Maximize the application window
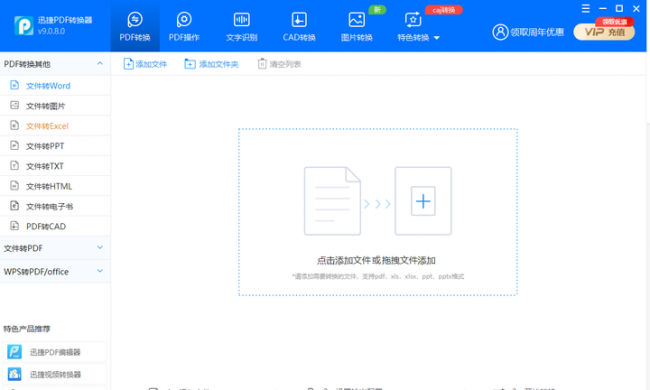The image size is (650, 390). tap(619, 9)
